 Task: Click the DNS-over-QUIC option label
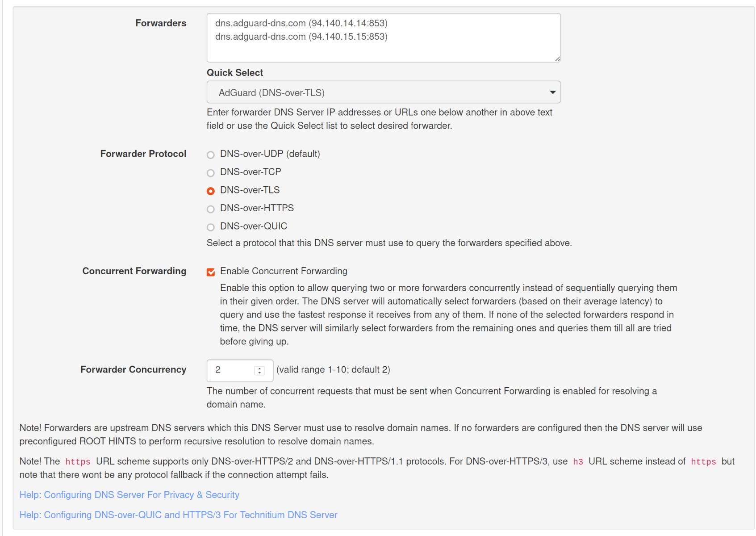pos(254,226)
